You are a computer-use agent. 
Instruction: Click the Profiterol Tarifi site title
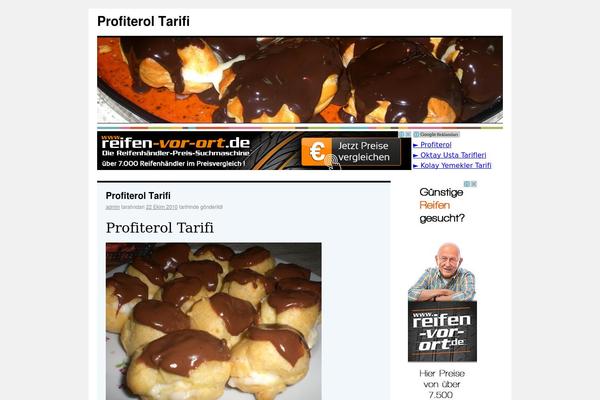[x=143, y=21]
